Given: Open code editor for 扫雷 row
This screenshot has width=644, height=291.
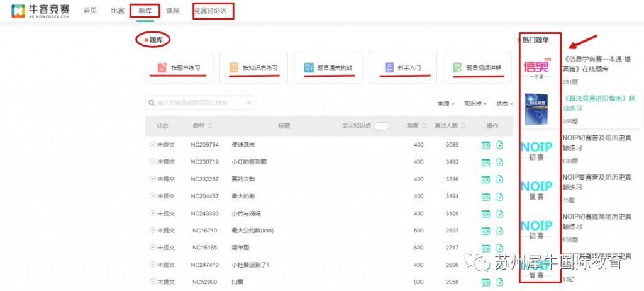Looking at the screenshot, I should (x=486, y=282).
